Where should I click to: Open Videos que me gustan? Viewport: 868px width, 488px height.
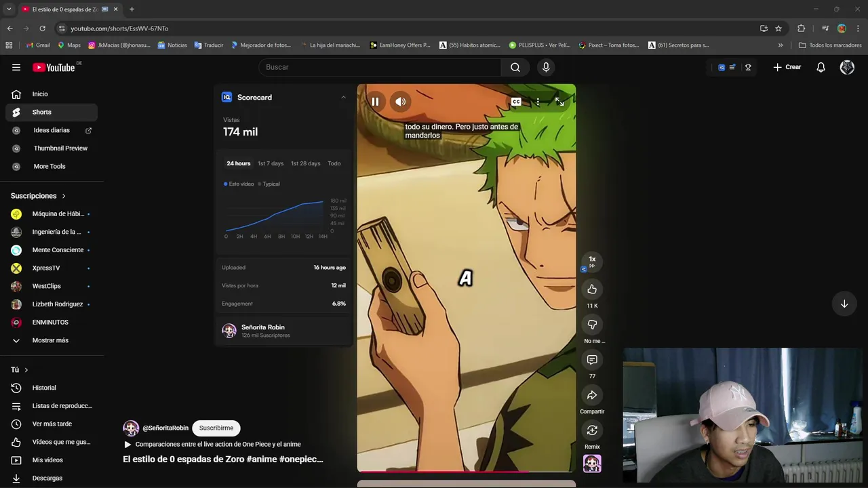tap(52, 442)
